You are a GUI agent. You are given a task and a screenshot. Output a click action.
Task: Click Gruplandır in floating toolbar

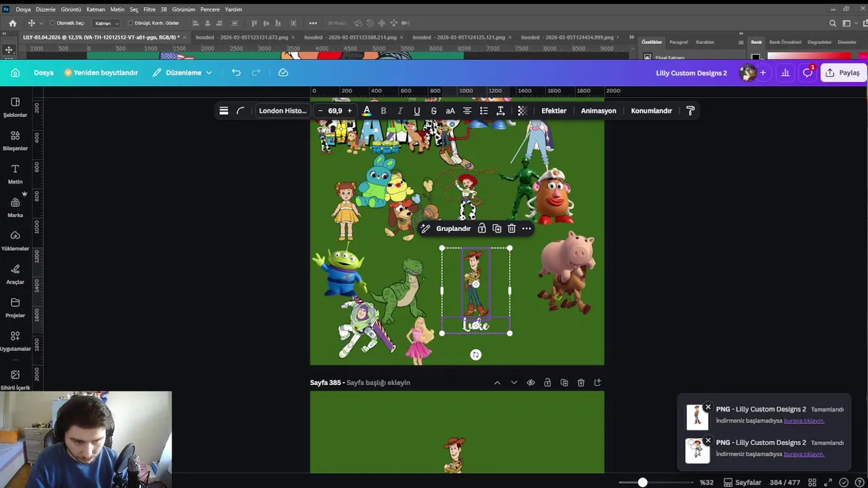(454, 228)
